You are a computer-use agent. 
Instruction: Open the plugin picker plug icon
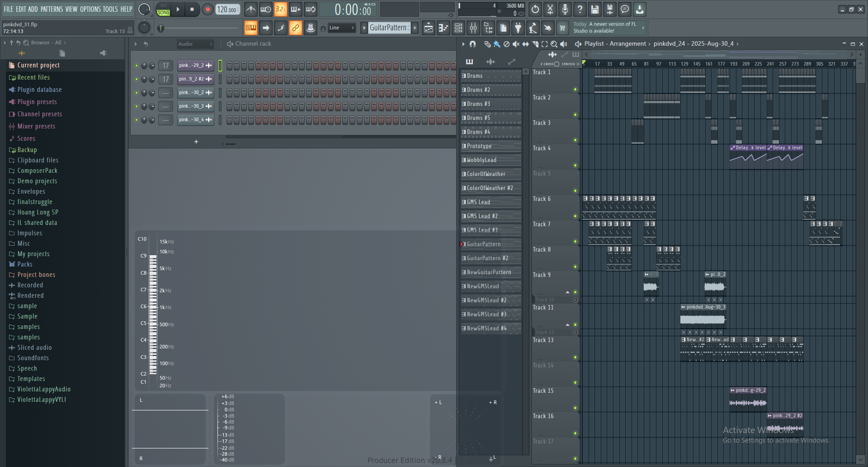click(x=518, y=28)
